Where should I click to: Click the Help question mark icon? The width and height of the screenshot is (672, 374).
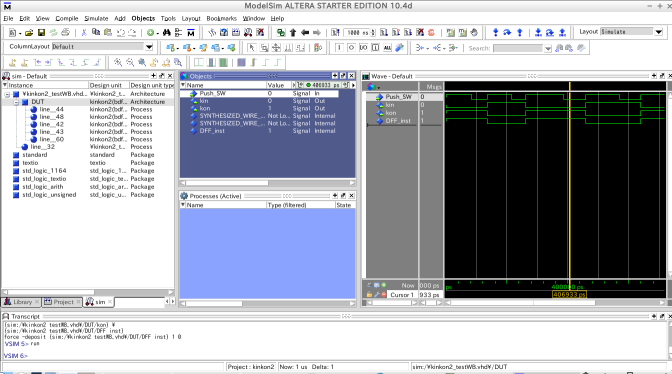pos(224,33)
